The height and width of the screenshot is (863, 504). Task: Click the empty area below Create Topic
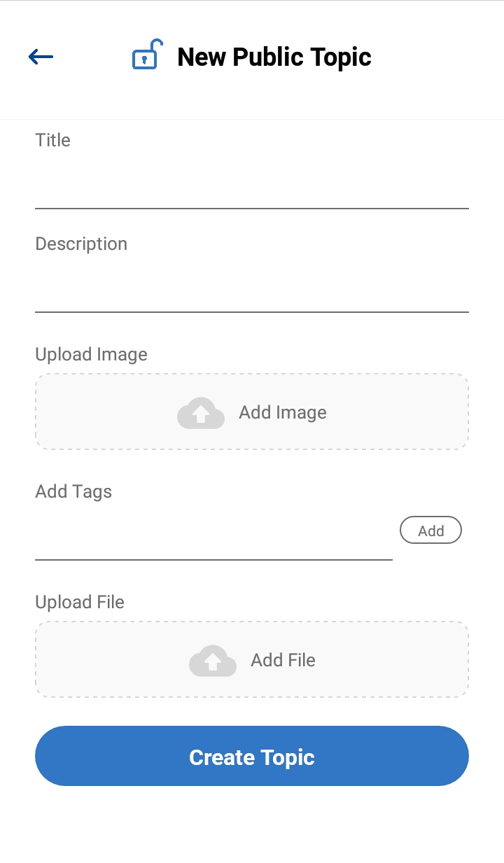coord(252,826)
